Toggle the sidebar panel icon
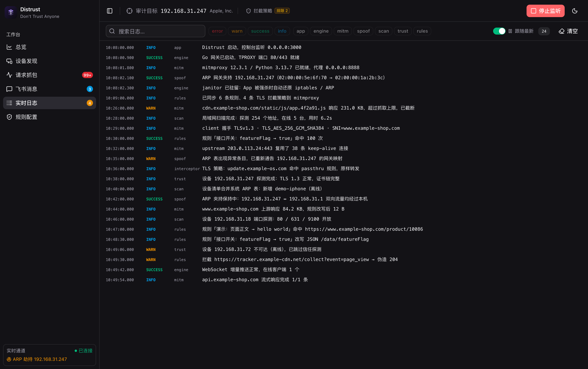Screen dimensions: 588x369 click(110, 11)
